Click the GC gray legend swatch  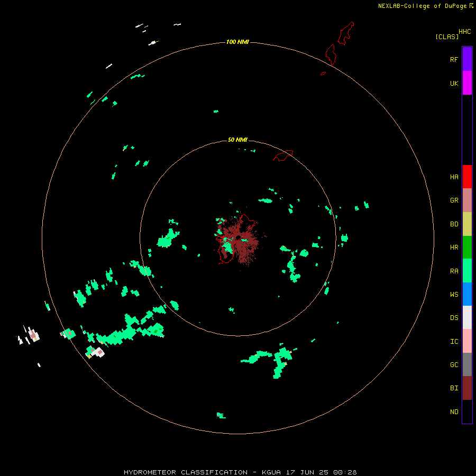coord(467,364)
